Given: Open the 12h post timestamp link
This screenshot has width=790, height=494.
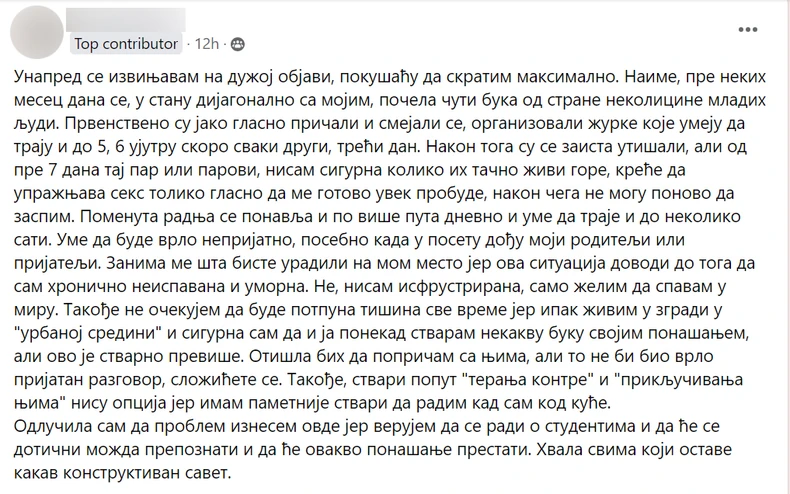Looking at the screenshot, I should click(208, 44).
